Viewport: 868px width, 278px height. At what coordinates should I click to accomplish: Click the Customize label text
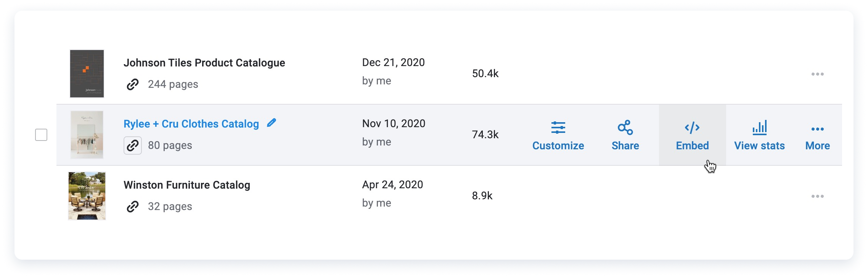point(558,145)
